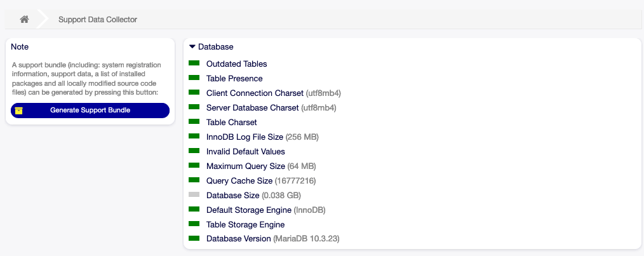Click green status indicator beside Outdated Tables
The width and height of the screenshot is (644, 256).
[x=194, y=64]
